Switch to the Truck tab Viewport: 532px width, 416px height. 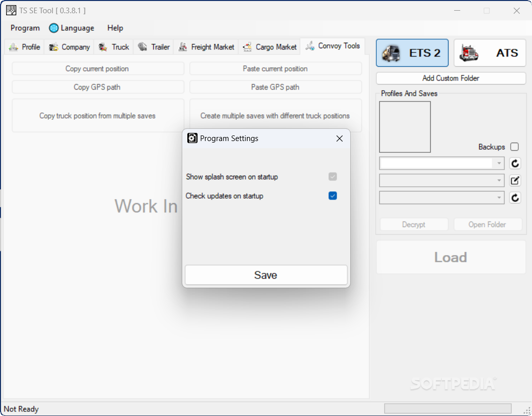tap(114, 47)
